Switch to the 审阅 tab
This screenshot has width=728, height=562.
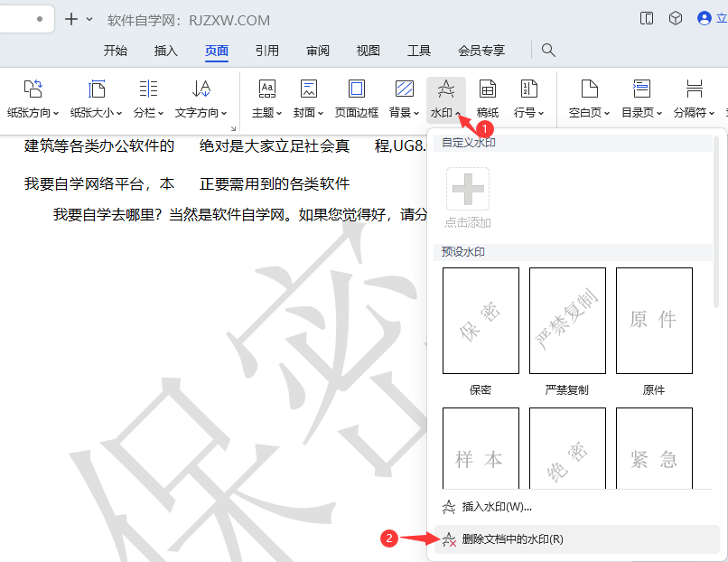pyautogui.click(x=318, y=51)
